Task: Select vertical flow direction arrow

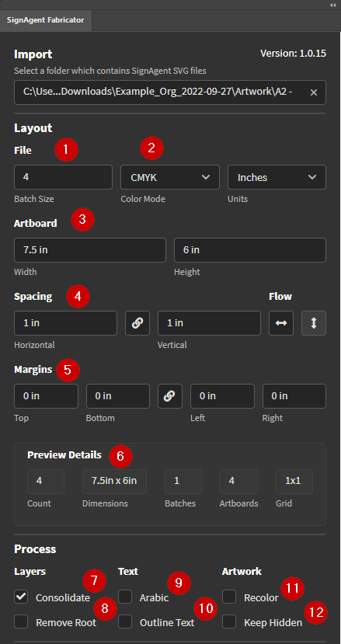Action: [314, 323]
